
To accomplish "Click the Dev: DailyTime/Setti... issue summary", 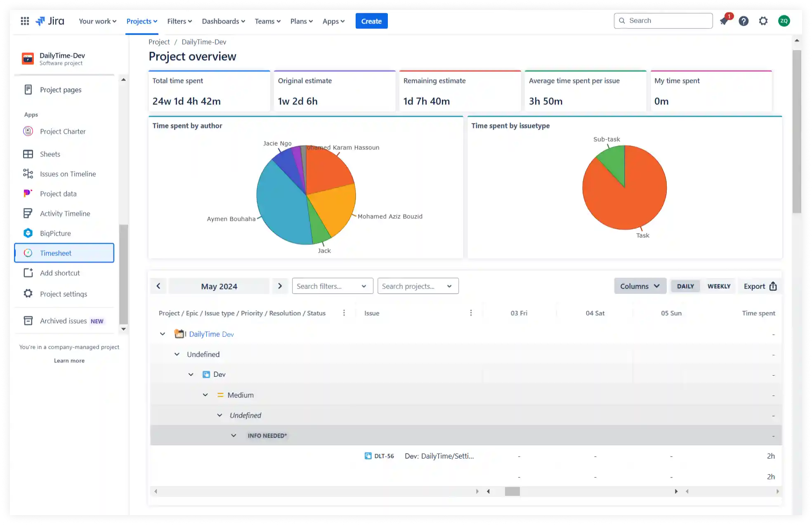I will pos(439,456).
